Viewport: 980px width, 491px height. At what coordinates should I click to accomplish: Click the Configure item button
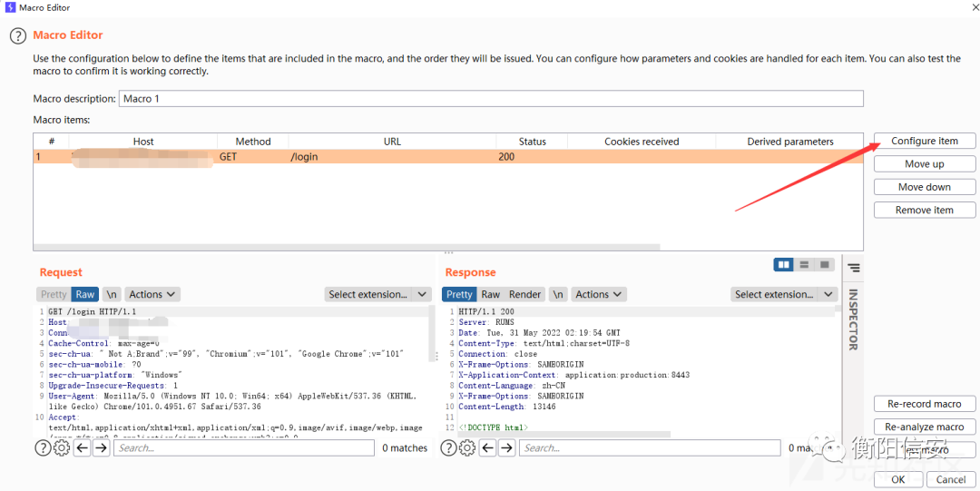coord(924,141)
